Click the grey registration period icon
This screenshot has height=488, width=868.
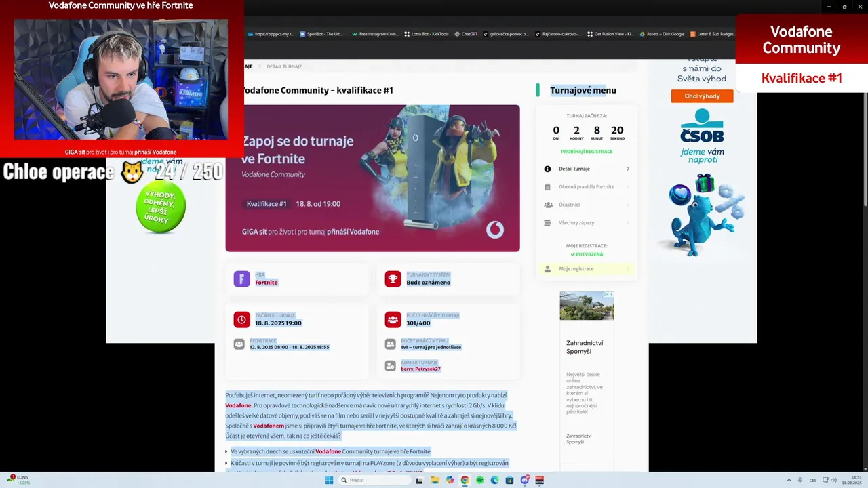point(239,344)
